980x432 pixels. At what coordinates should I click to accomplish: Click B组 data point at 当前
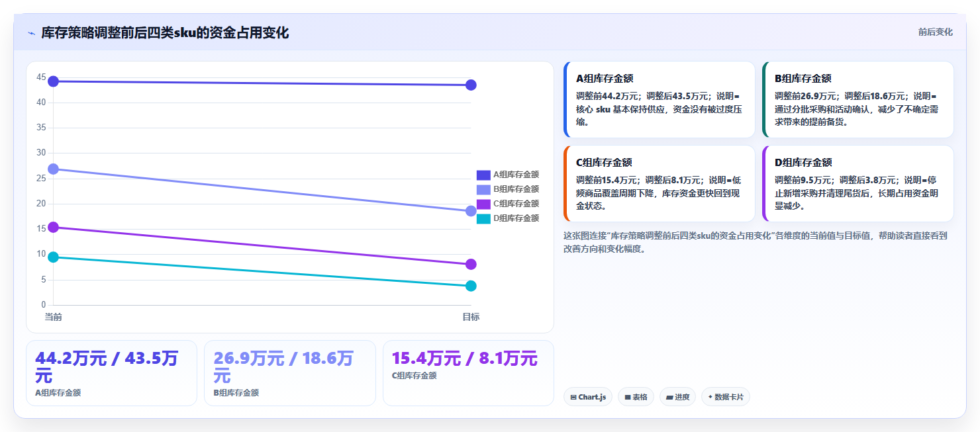(x=54, y=169)
